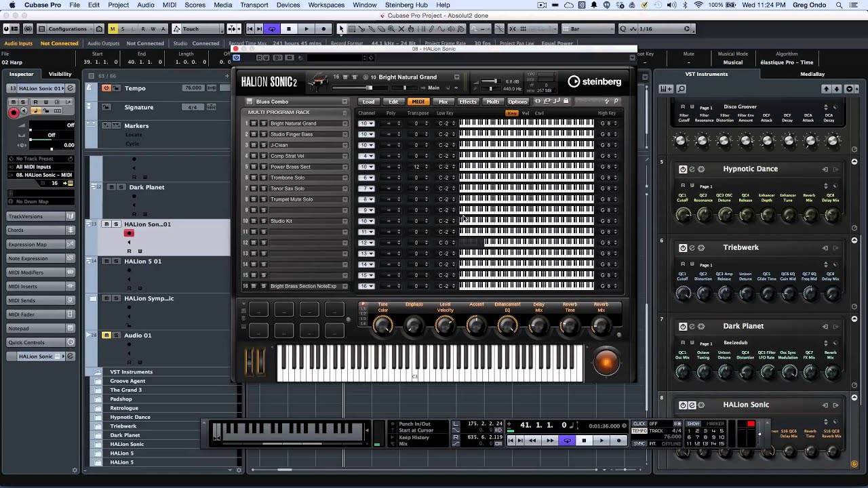Open the Notepad inspector section
868x488 pixels.
pyautogui.click(x=41, y=329)
